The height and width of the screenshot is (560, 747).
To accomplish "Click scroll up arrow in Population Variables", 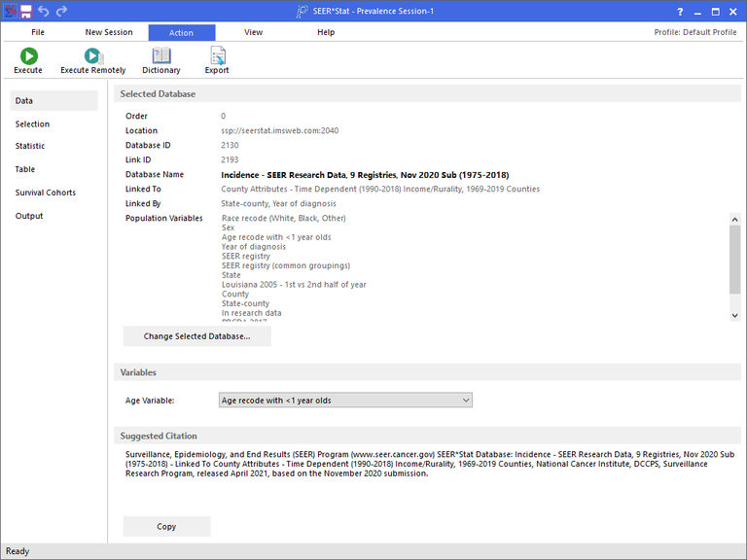I will coord(734,220).
